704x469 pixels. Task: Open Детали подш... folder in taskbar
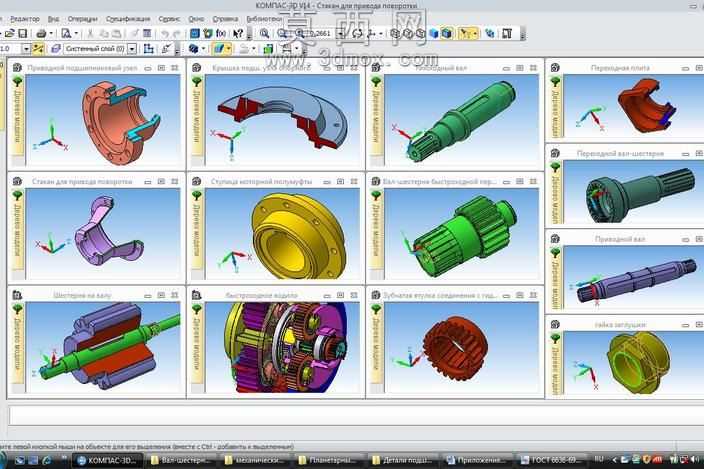click(x=405, y=460)
